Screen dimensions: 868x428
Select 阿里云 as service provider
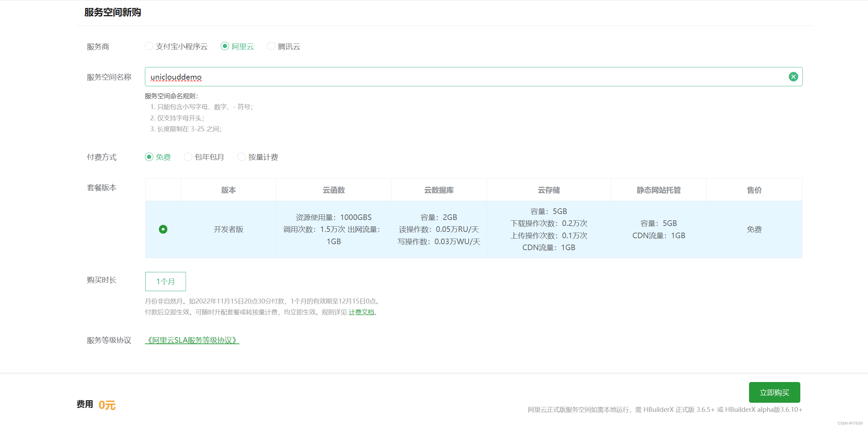[225, 46]
